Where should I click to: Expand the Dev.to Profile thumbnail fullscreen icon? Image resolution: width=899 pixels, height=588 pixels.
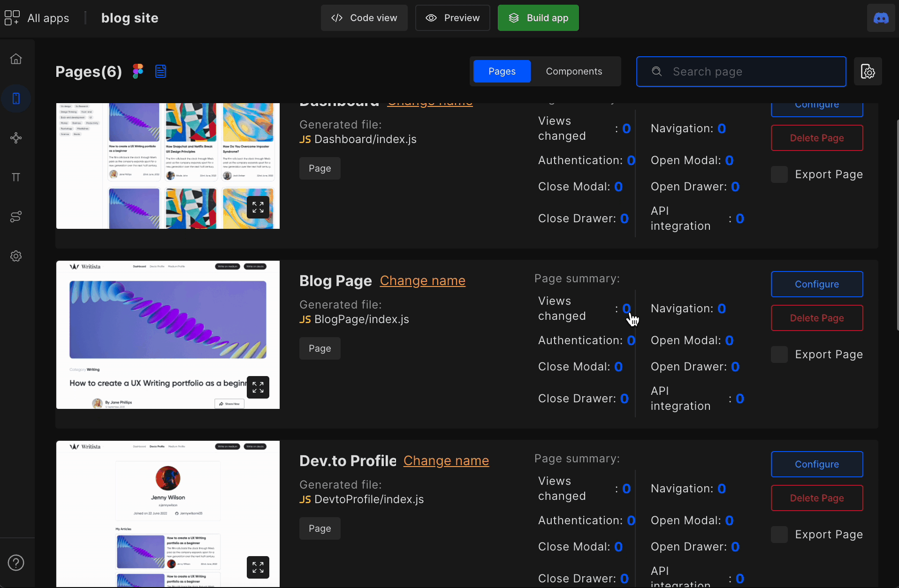[x=258, y=567]
